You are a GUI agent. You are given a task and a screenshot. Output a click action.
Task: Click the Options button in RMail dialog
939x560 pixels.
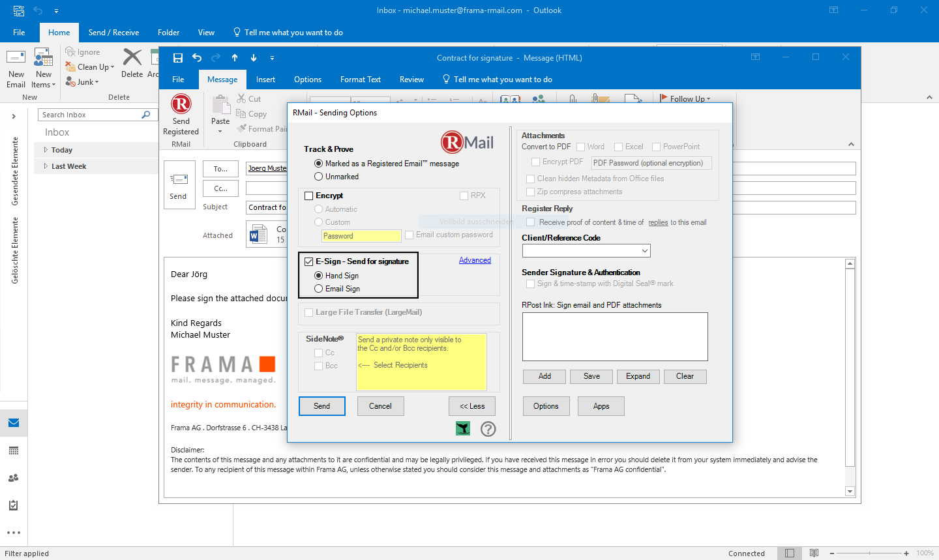click(546, 406)
